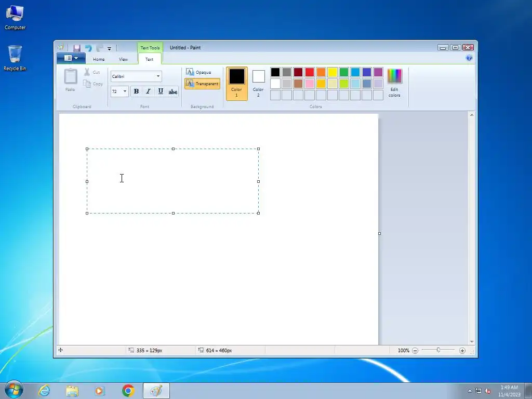
Task: Open Paint Help icon
Action: click(469, 58)
